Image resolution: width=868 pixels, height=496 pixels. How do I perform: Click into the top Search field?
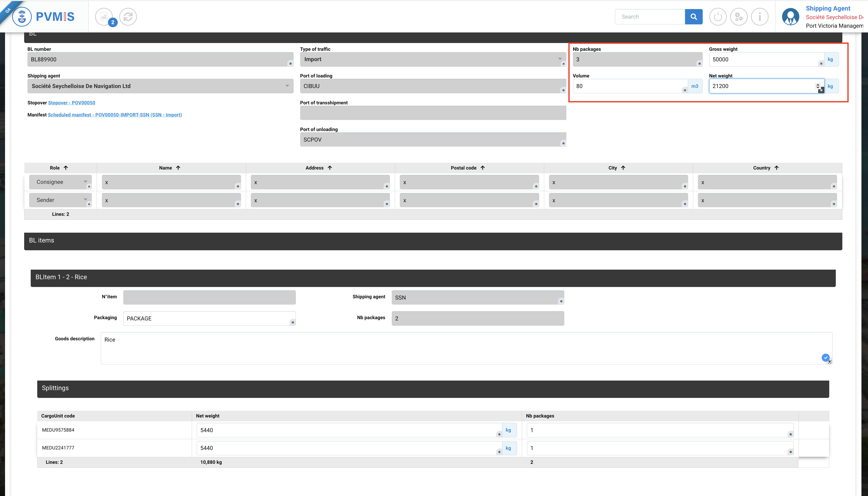pos(649,17)
